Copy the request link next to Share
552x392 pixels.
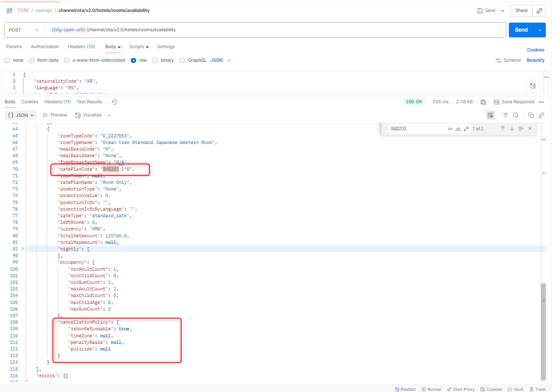click(539, 11)
